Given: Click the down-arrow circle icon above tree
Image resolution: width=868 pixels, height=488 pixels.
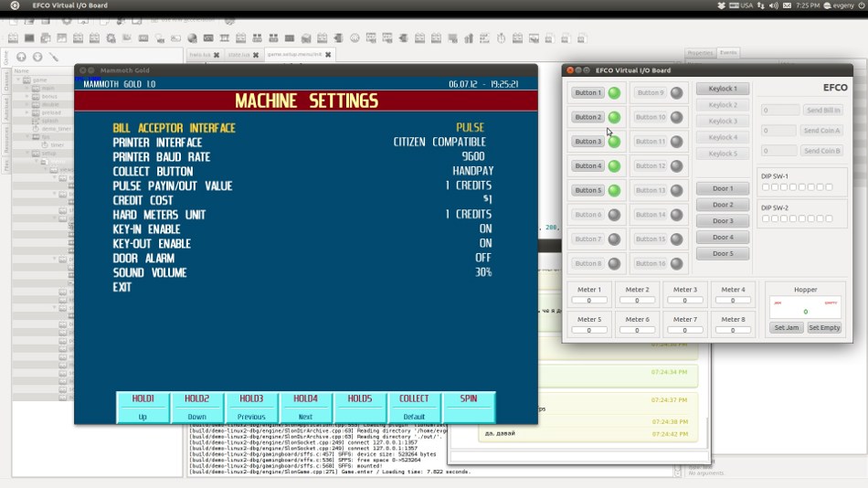Looking at the screenshot, I should 37,57.
